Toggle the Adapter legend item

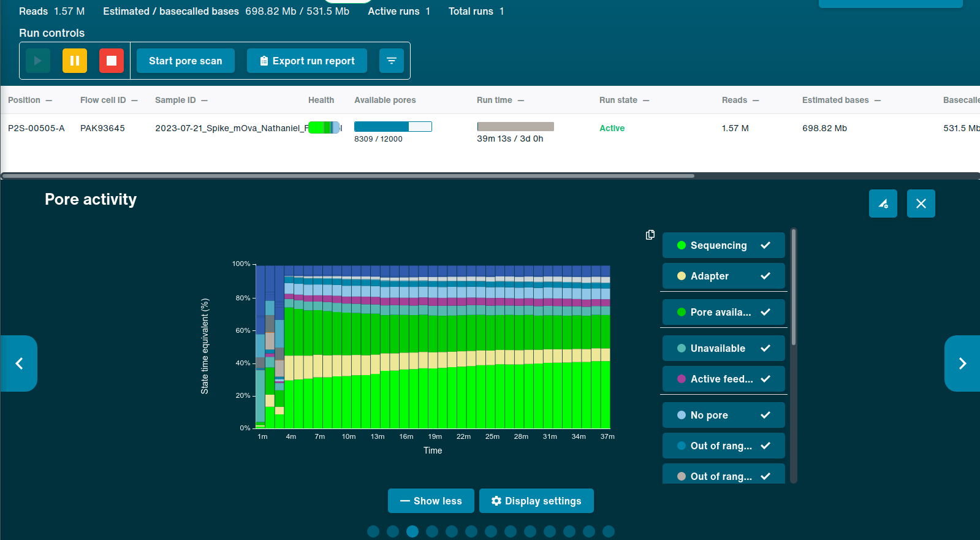(723, 276)
